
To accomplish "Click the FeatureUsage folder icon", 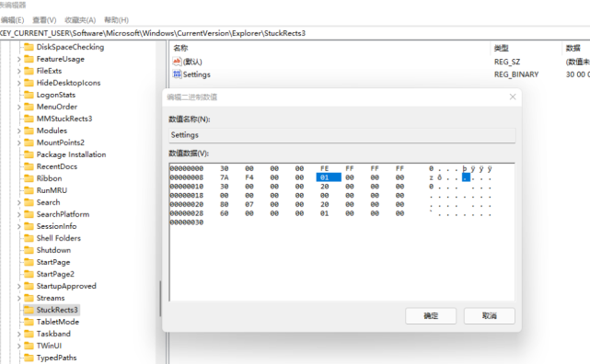I will [x=29, y=59].
